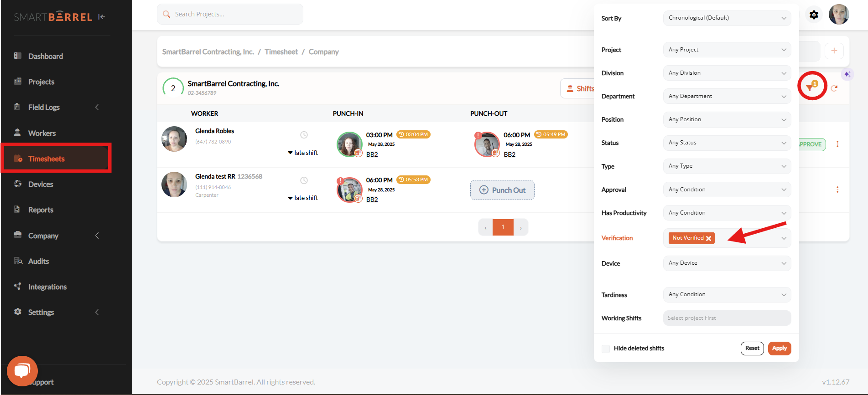The image size is (868, 395).
Task: Click the Settings gear icon in sidebar
Action: point(17,312)
